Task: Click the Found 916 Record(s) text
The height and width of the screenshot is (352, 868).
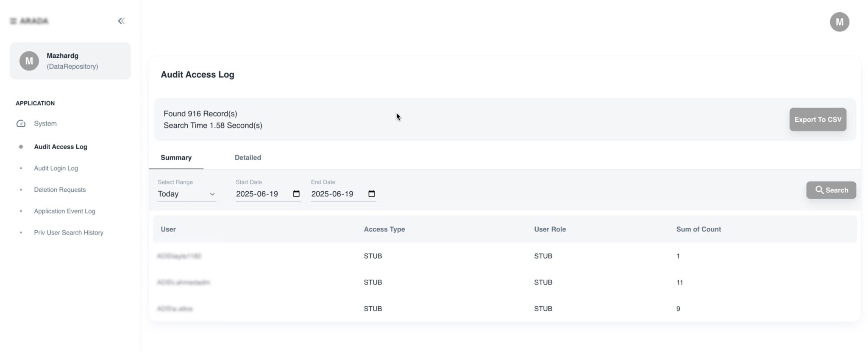Action: (200, 114)
